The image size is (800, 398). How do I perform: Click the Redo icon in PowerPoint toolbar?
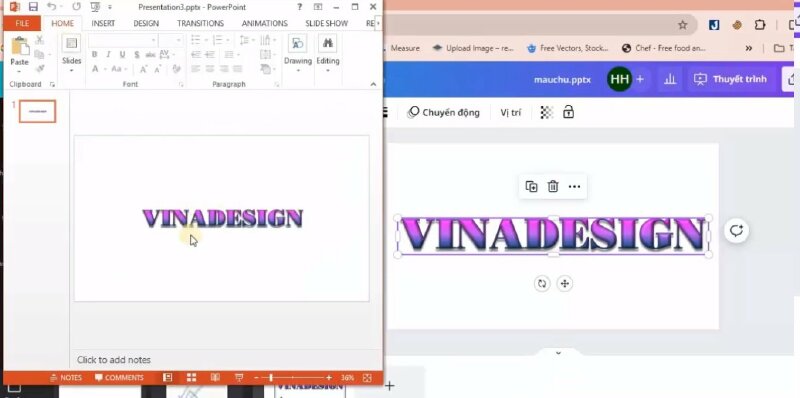pyautogui.click(x=77, y=7)
